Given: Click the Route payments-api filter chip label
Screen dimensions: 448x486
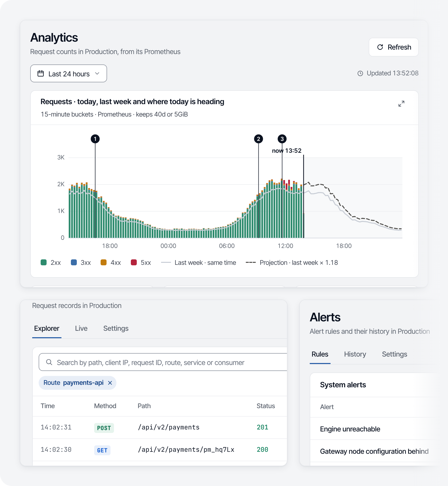Looking at the screenshot, I should pyautogui.click(x=73, y=383).
